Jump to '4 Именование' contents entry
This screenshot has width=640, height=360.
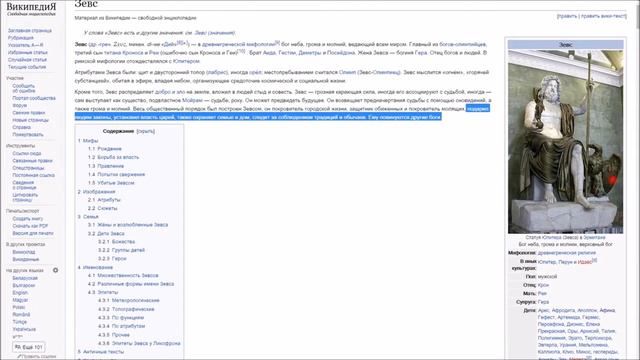point(95,267)
